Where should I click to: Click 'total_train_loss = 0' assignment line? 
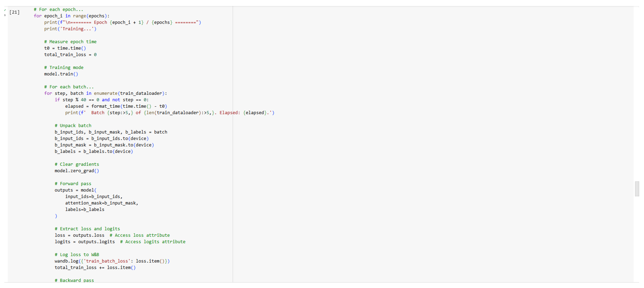pos(70,55)
